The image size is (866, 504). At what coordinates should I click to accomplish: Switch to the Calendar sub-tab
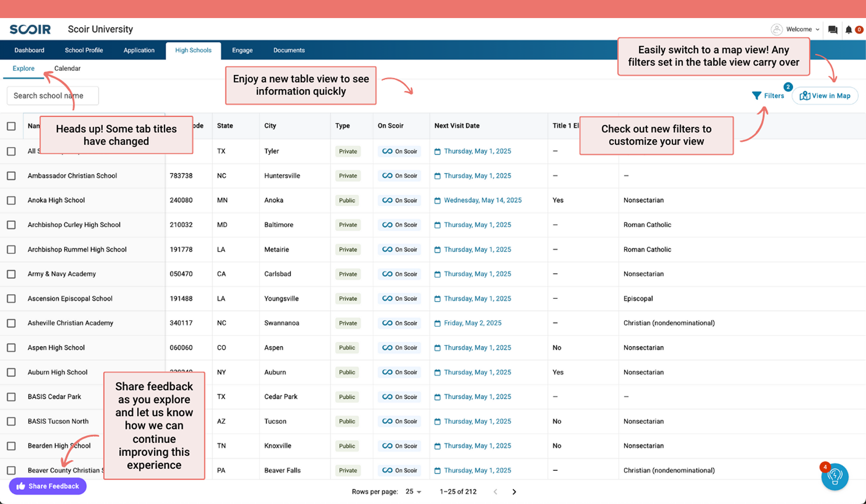(67, 68)
